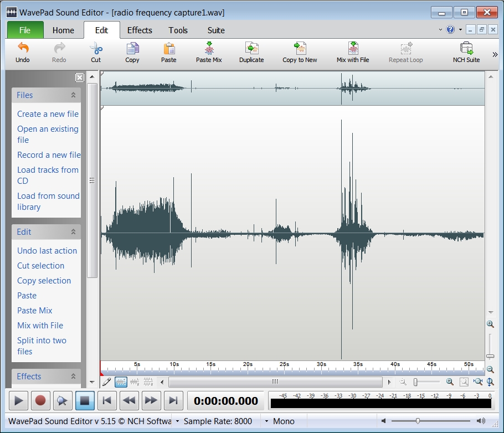
Task: Mute audio using the speaker icon
Action: [x=383, y=421]
